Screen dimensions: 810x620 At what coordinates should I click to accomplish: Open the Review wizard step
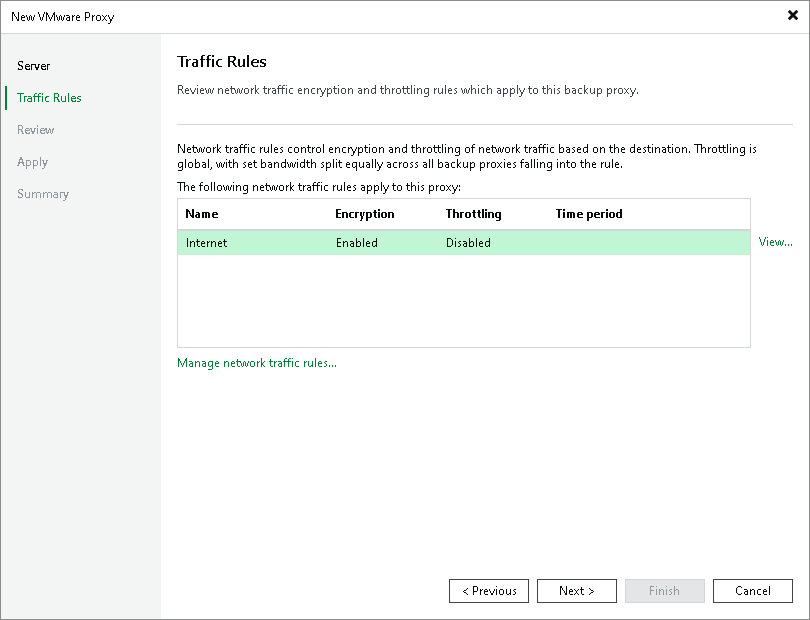coord(35,130)
